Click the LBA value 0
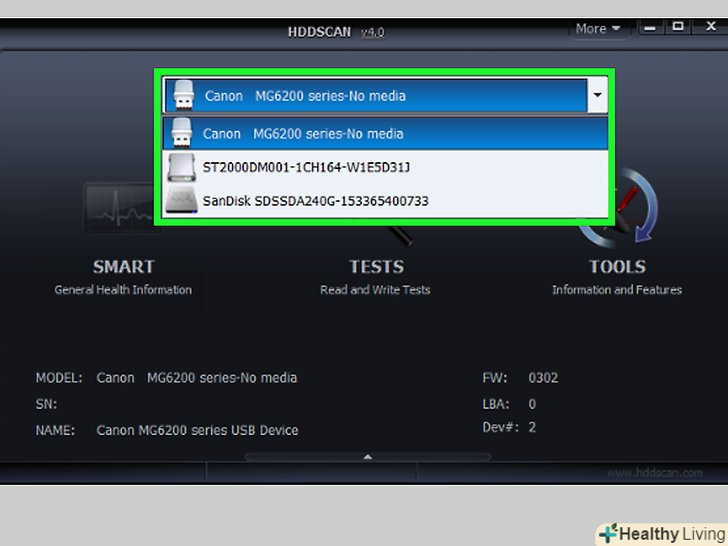The width and height of the screenshot is (728, 546). [x=532, y=404]
